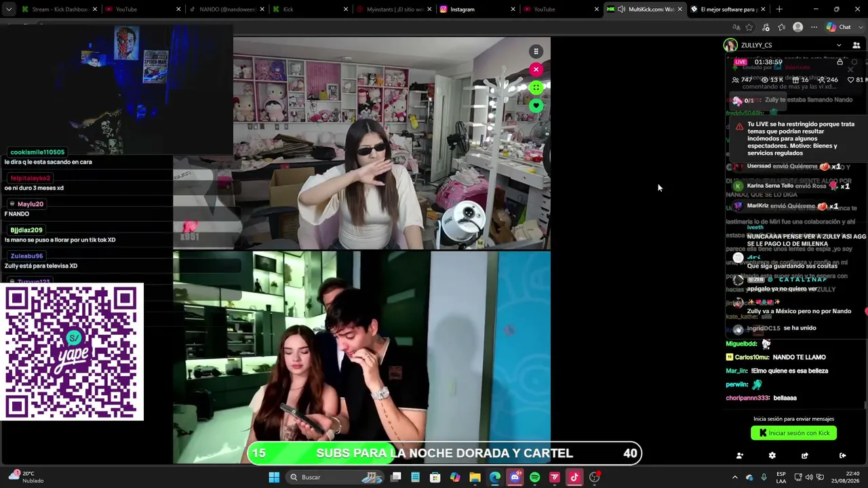Open the browser profile avatar
Image resolution: width=868 pixels, height=488 pixels.
click(798, 27)
